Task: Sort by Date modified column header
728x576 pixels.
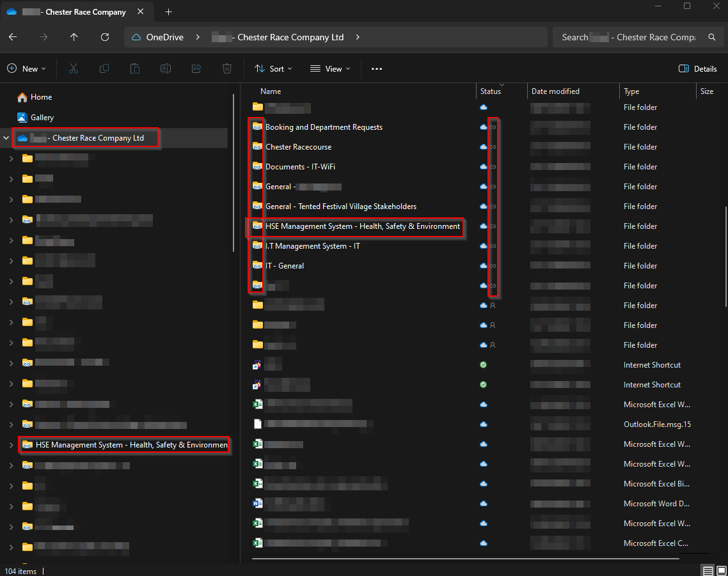Action: pos(555,91)
